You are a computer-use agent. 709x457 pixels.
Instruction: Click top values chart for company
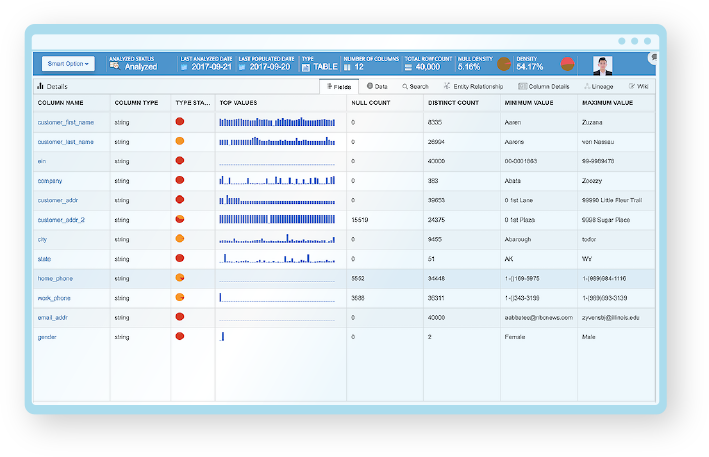[277, 180]
